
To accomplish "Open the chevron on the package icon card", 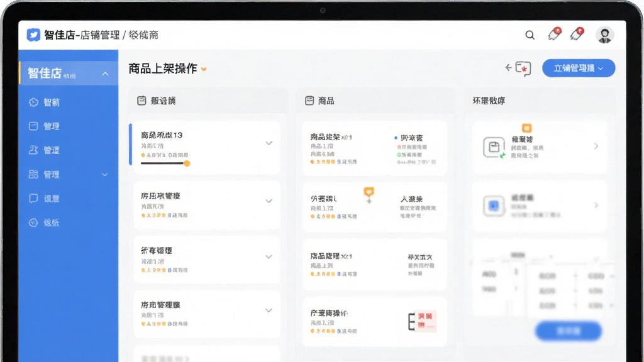I will click(x=596, y=146).
